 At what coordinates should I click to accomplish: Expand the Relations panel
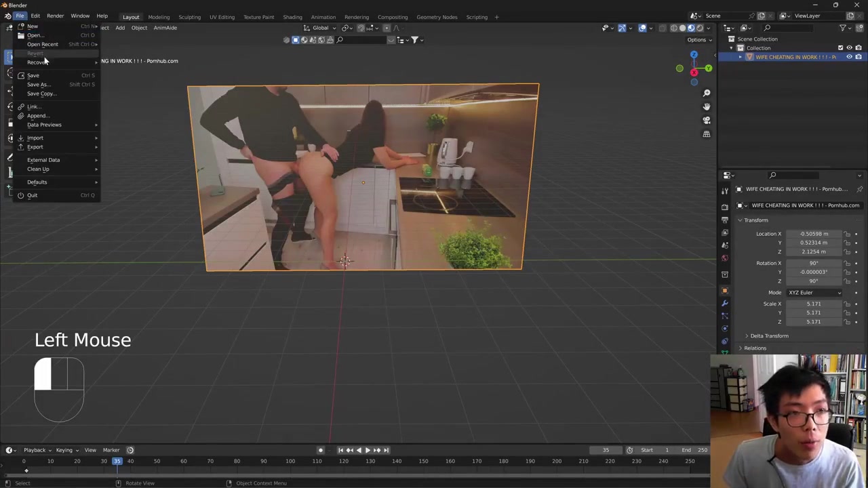click(x=755, y=348)
